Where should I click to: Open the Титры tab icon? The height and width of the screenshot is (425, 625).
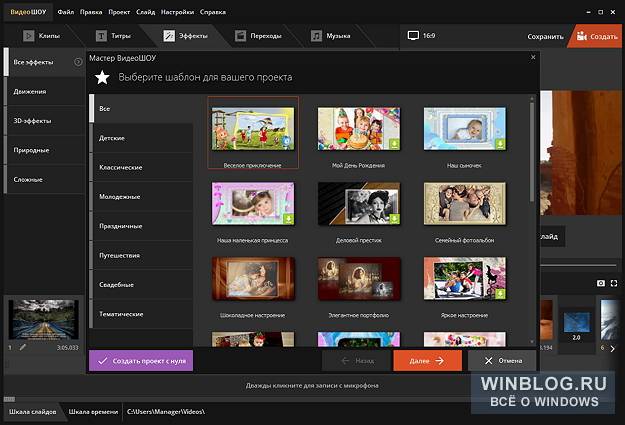click(x=101, y=36)
